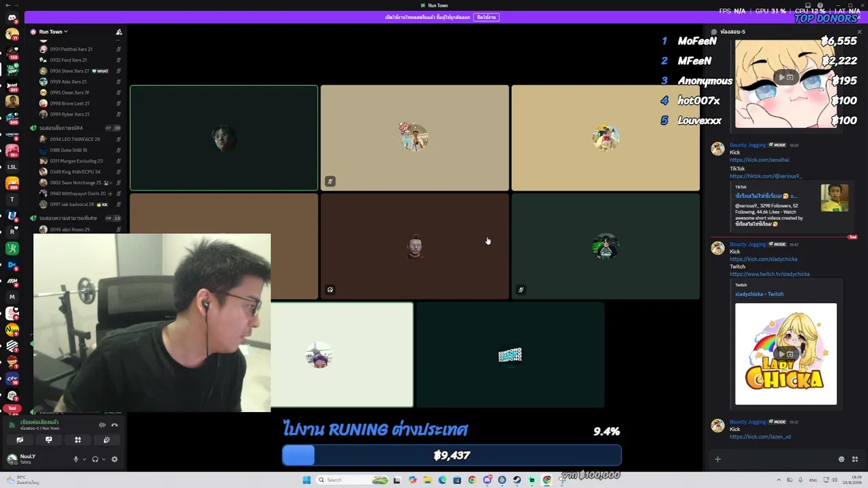Click the top-left video tile with green border
868x488 pixels.
tap(224, 138)
